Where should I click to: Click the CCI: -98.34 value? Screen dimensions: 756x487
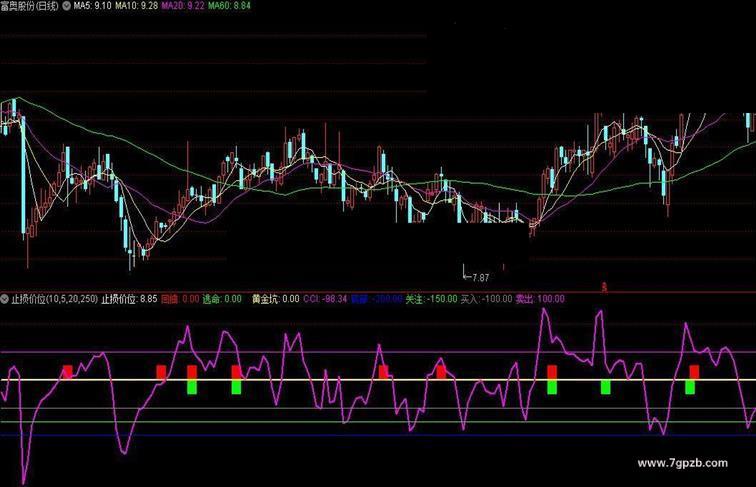point(325,299)
